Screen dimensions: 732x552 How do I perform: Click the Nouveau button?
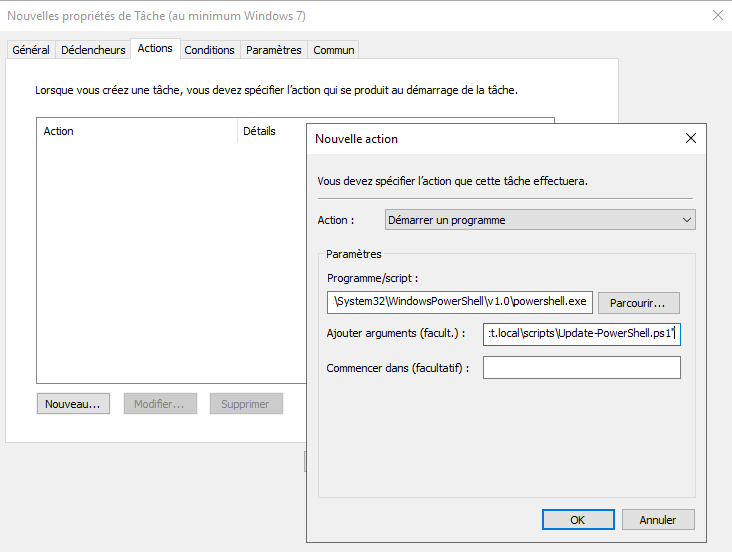click(73, 404)
